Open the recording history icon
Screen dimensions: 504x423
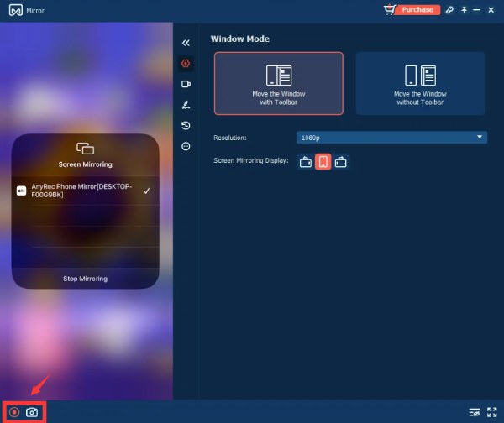click(x=186, y=125)
